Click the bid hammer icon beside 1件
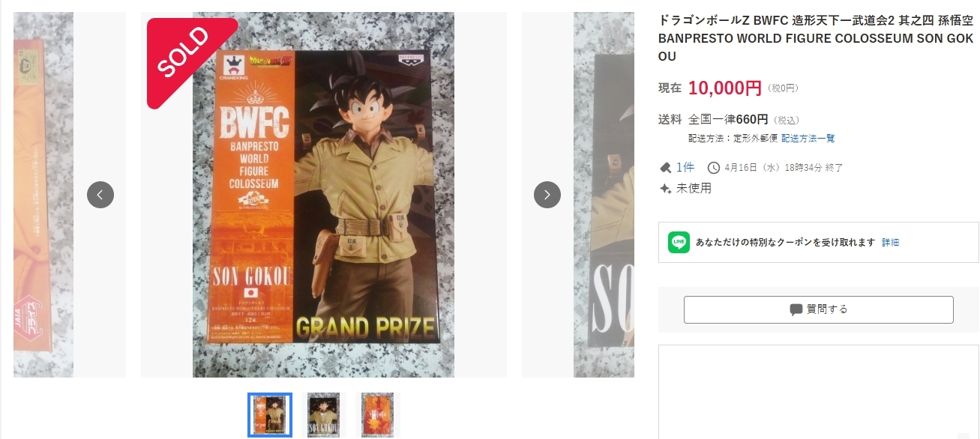 [x=665, y=167]
